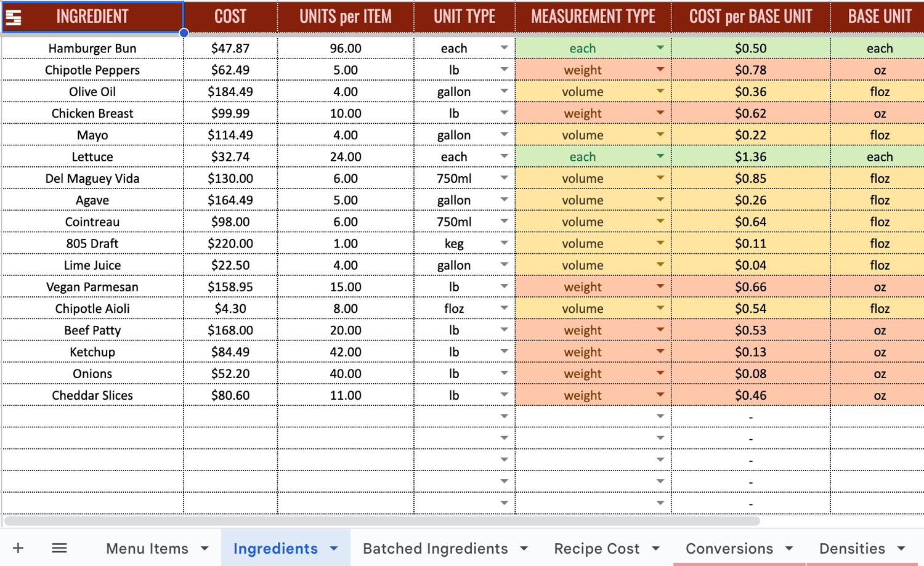Open Menu Items tab options arrow

coord(205,548)
